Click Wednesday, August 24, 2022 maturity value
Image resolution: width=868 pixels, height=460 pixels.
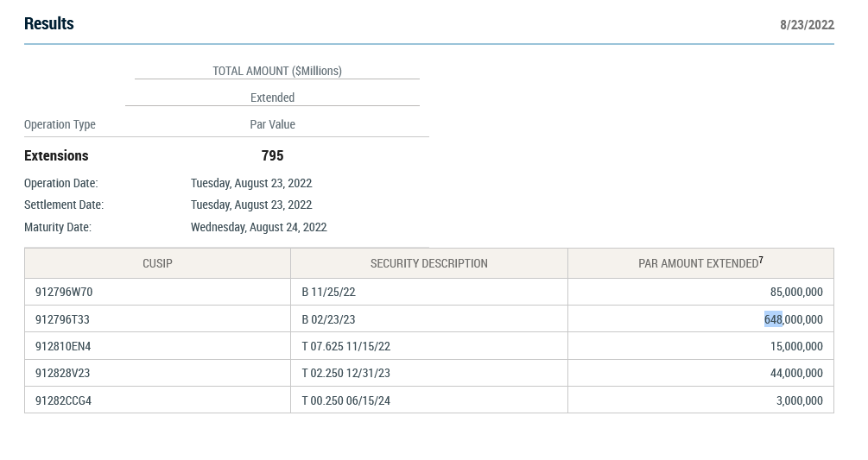pos(259,227)
